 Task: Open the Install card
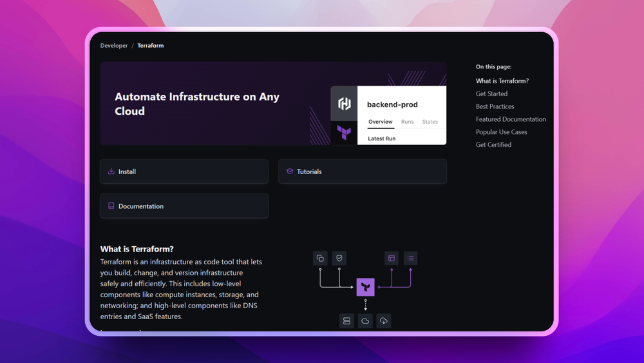pos(184,172)
